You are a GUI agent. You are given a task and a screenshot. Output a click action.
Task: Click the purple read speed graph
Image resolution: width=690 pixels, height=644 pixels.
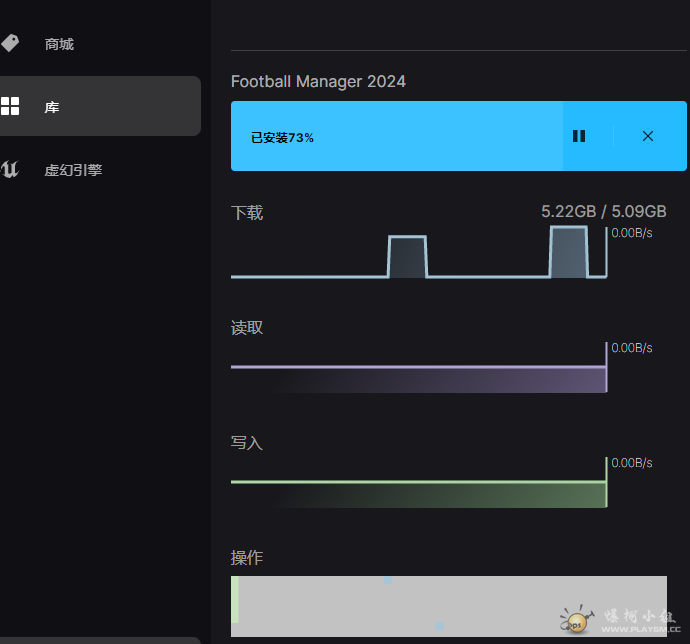pyautogui.click(x=419, y=368)
